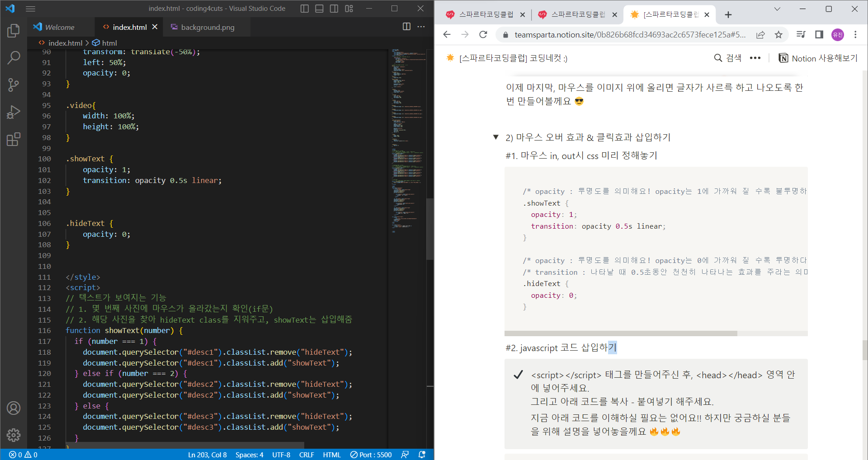Click line number 116 in editor gutter
Viewport: 868px width, 460px height.
(x=44, y=330)
